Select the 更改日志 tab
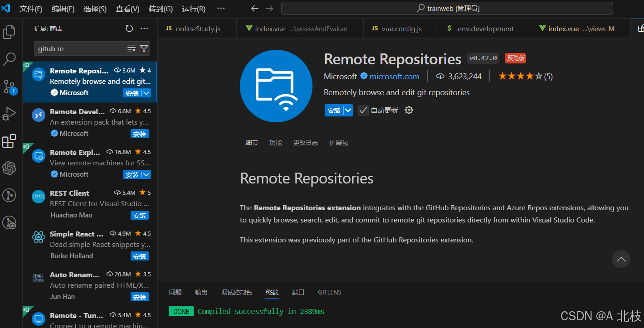This screenshot has width=644, height=328. point(305,143)
